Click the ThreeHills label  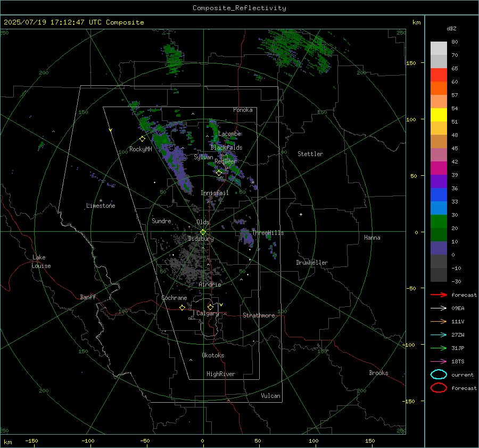[268, 233]
